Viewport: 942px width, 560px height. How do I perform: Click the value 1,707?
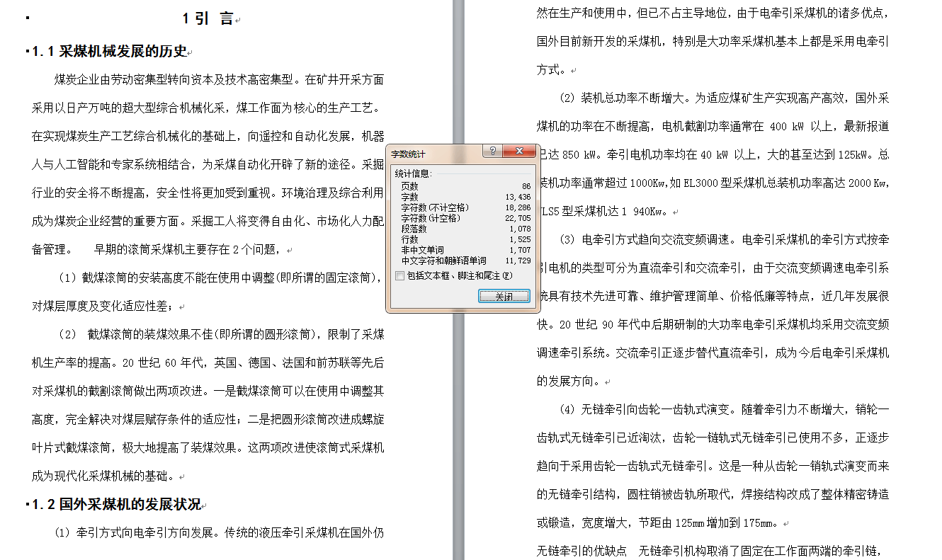coord(520,250)
